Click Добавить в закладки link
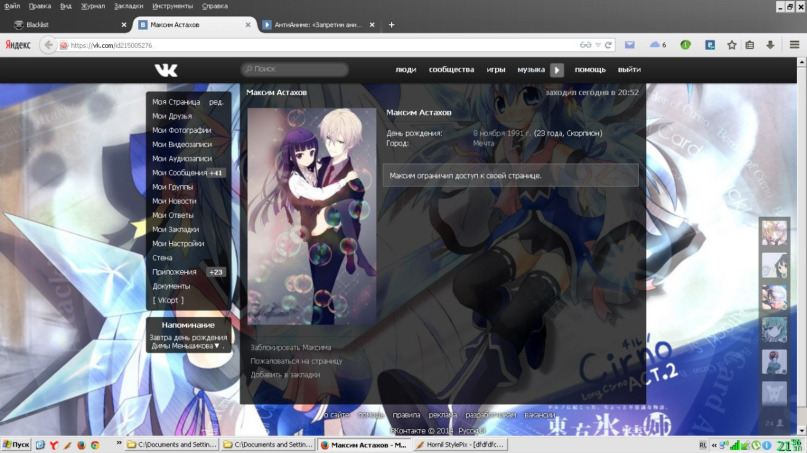 pyautogui.click(x=285, y=375)
